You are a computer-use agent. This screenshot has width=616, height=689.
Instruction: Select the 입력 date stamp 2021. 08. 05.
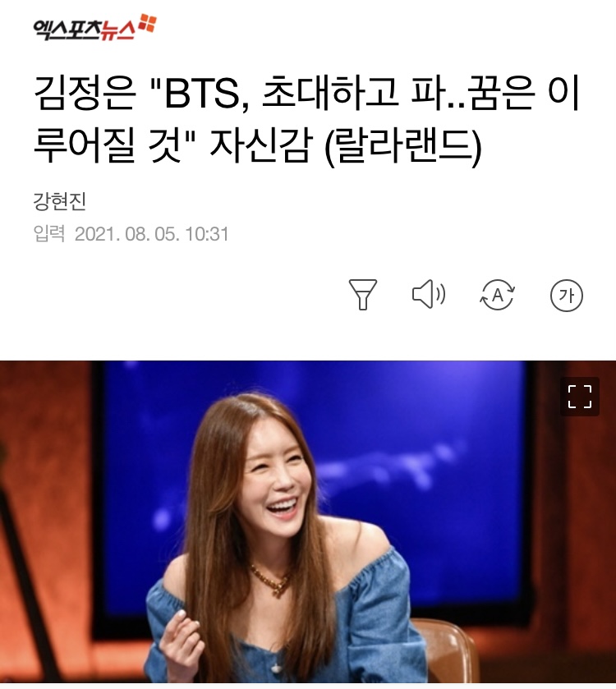[x=126, y=234]
